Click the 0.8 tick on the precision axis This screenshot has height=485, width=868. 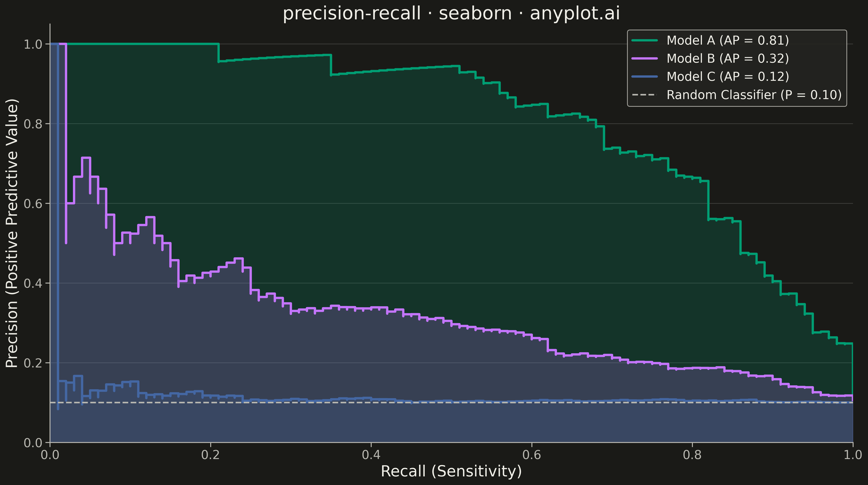click(33, 124)
